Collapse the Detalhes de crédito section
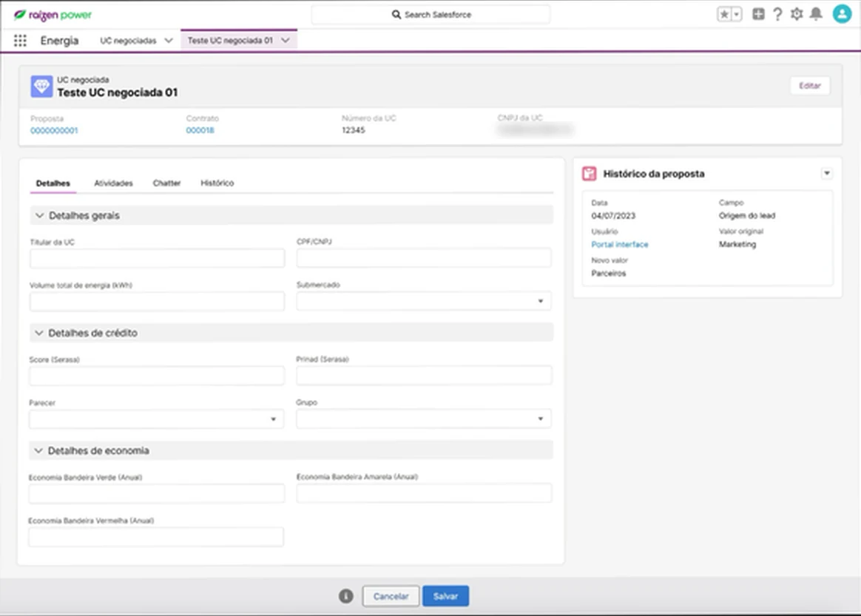861x616 pixels. [x=38, y=334]
